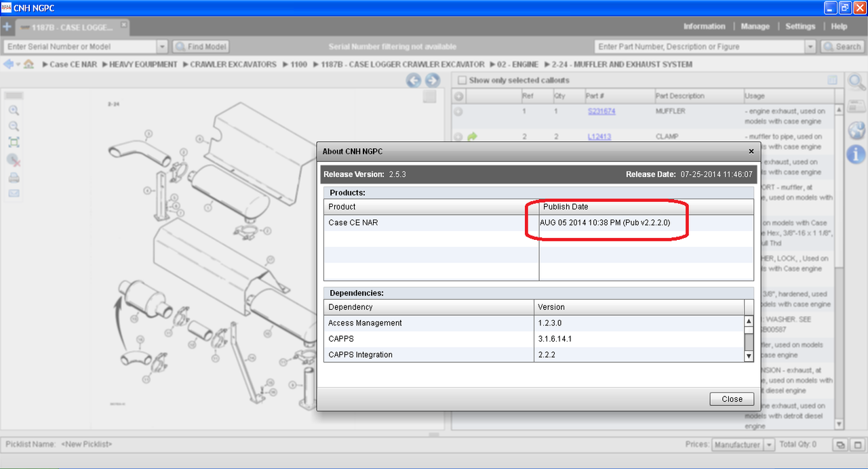Focus the Enter Serial Number or Model field
Screen dimensions: 868x469
click(80, 47)
